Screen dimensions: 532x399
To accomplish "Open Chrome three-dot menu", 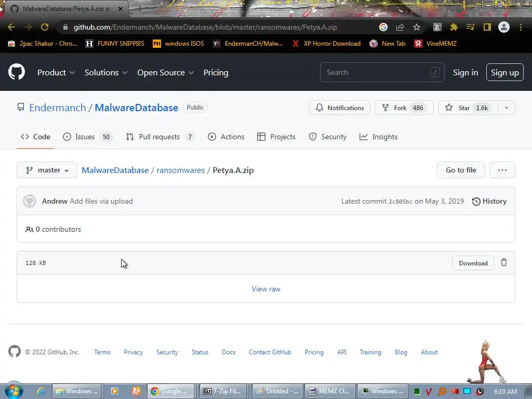I will click(521, 27).
